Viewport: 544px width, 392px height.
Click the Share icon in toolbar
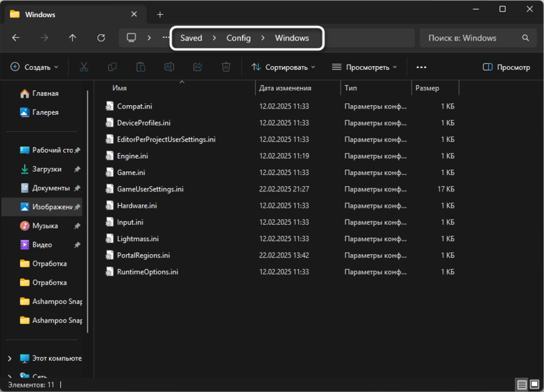tap(197, 67)
